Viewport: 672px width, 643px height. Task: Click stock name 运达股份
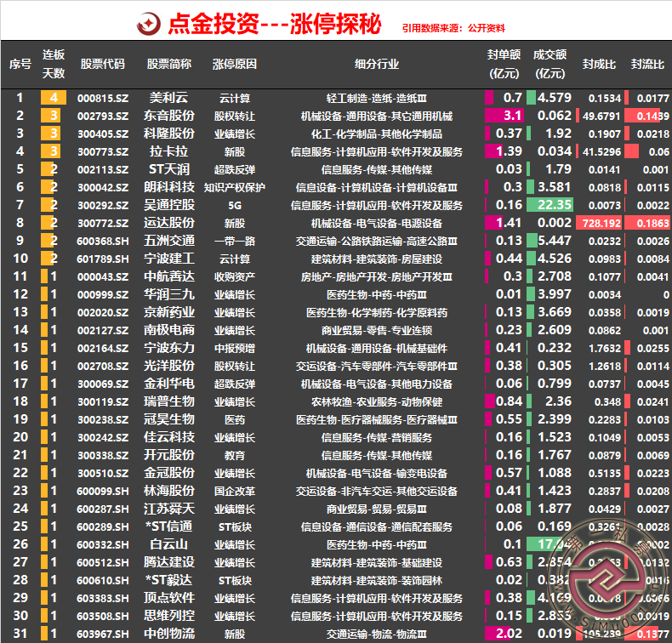point(169,223)
